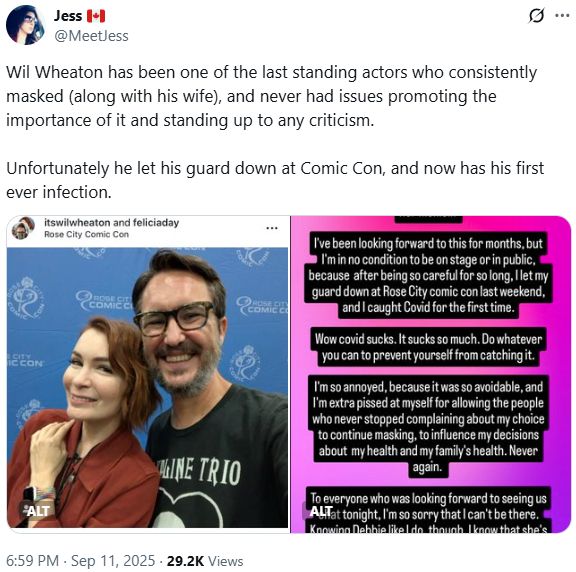
Task: Click the Canadian flag emoji next to Jess
Action: point(96,16)
